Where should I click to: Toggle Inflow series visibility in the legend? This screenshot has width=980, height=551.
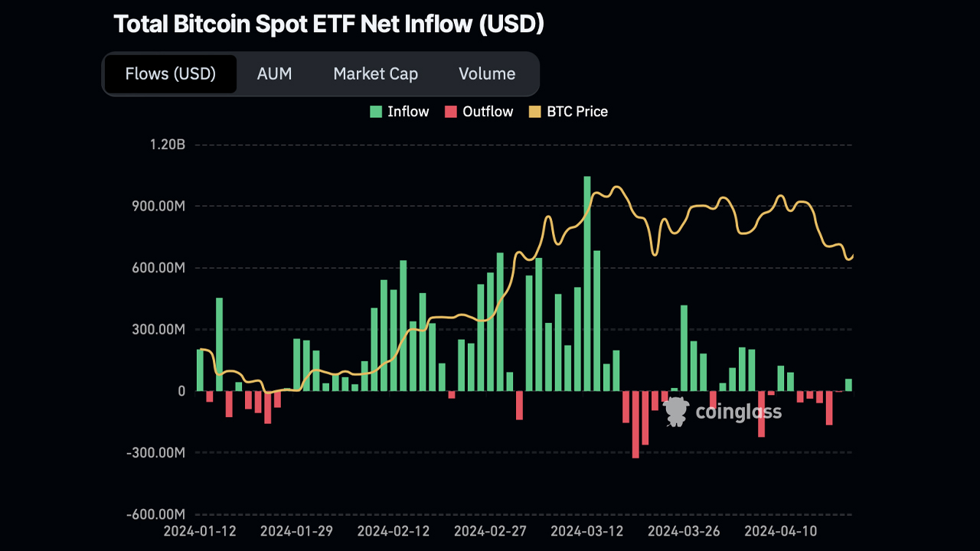[x=399, y=111]
